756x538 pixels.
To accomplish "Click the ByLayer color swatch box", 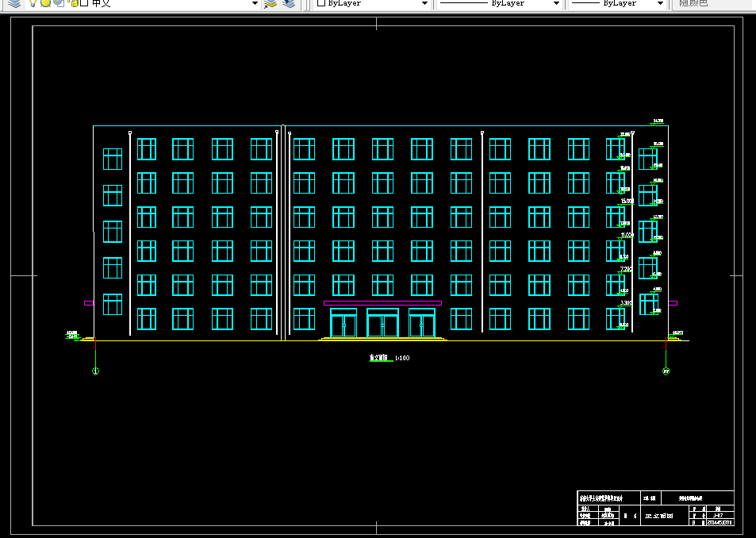I will point(321,3).
